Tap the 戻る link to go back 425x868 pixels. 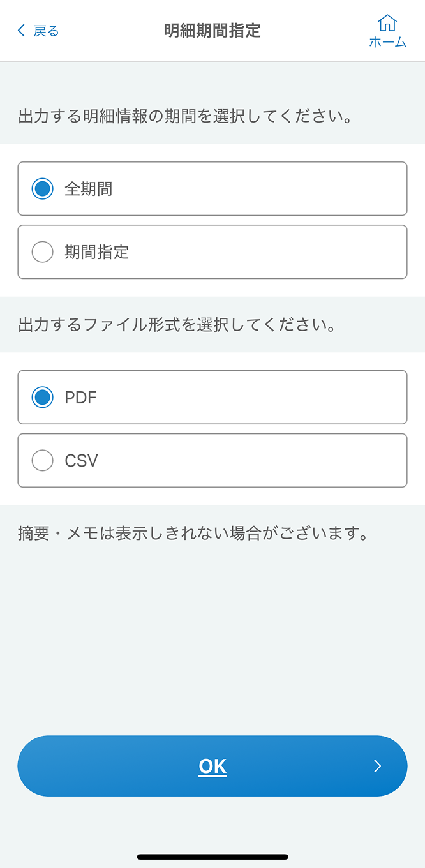43,31
